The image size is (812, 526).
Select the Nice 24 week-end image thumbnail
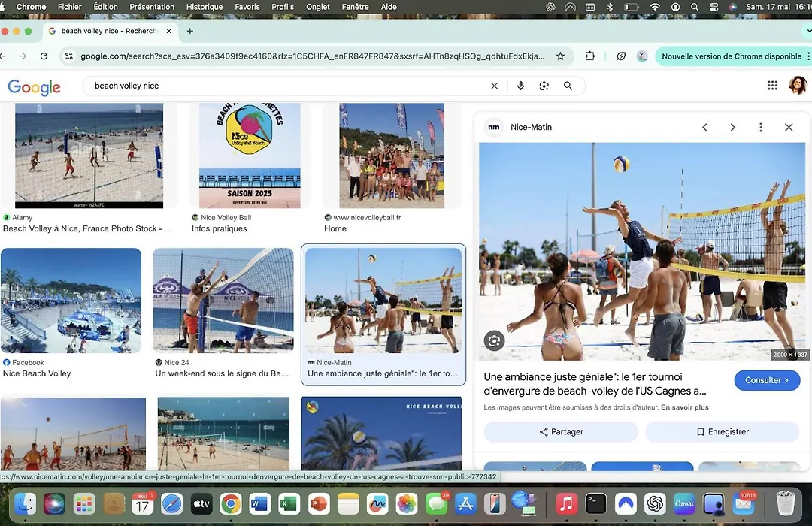[x=223, y=301]
